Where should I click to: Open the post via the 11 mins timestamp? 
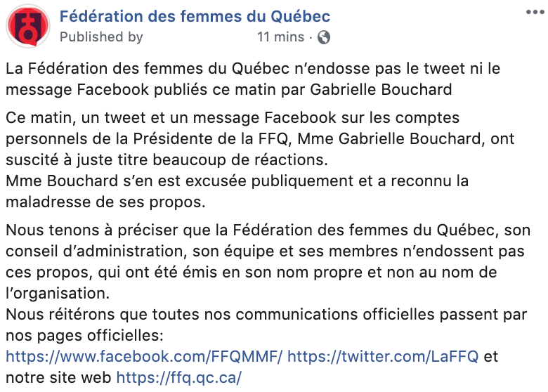280,37
